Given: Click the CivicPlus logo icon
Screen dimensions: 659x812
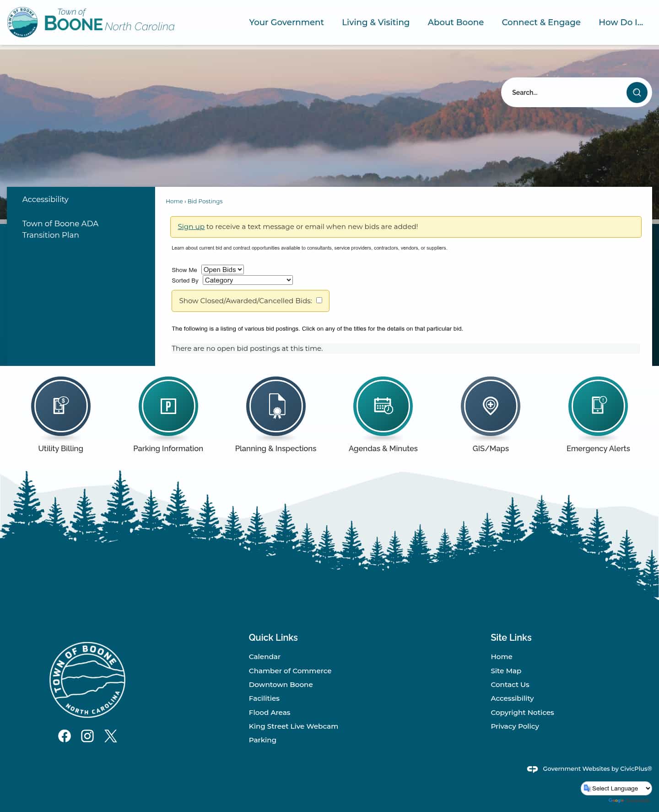Looking at the screenshot, I should (532, 769).
